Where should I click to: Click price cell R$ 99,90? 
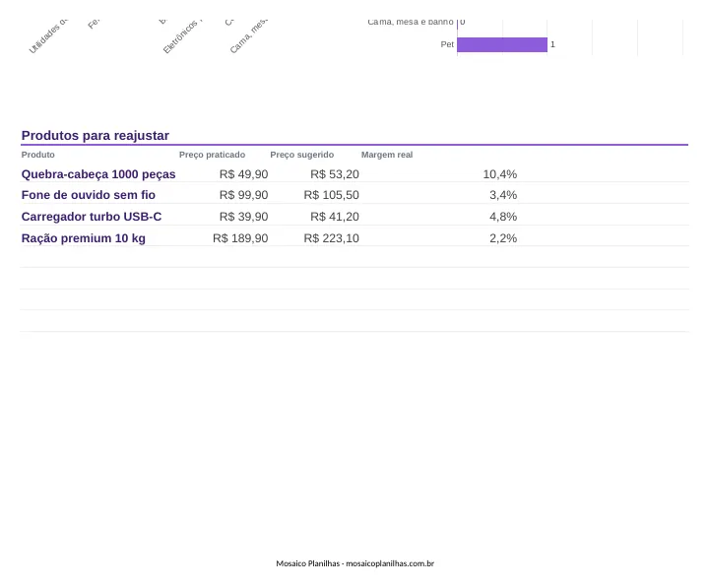pyautogui.click(x=244, y=195)
